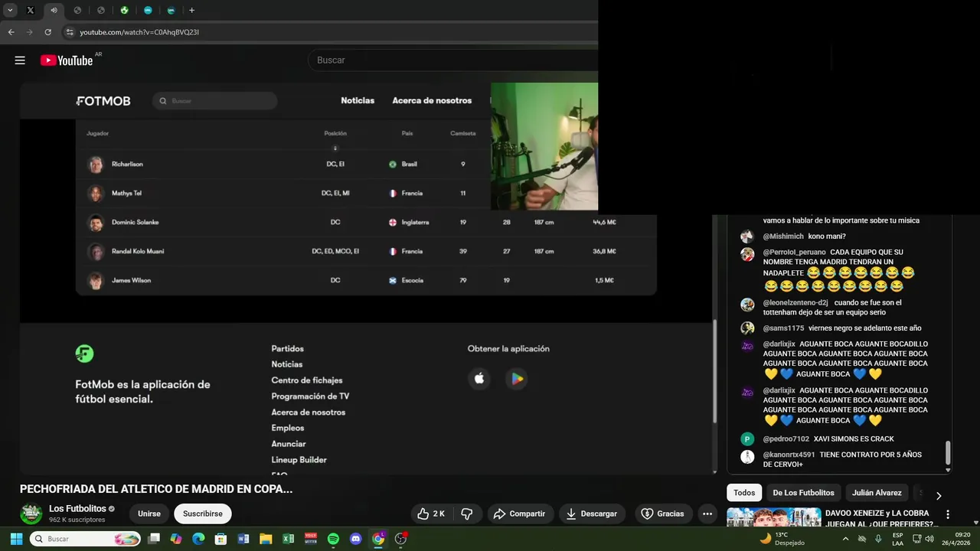Open Excel from the taskbar
The image size is (980, 551).
288,539
